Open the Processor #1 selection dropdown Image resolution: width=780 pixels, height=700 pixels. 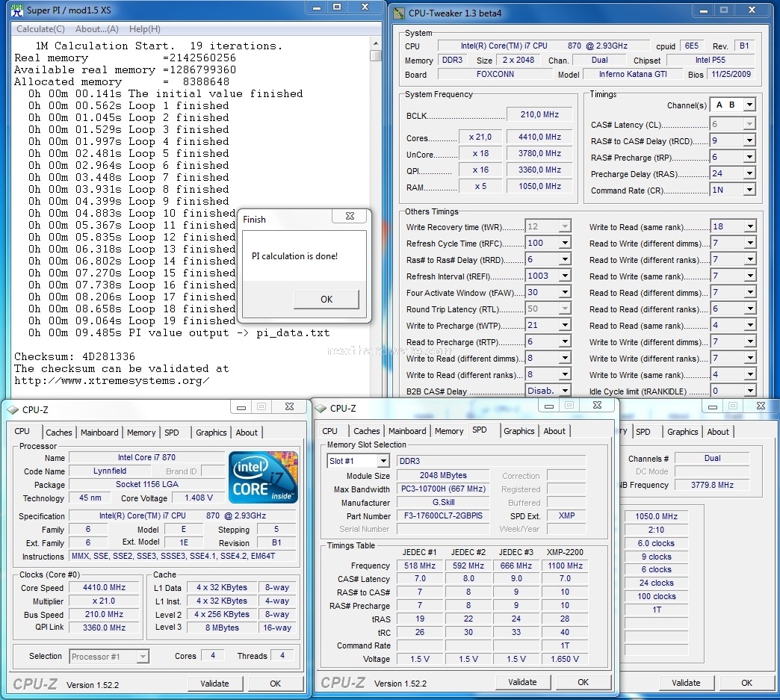[142, 657]
